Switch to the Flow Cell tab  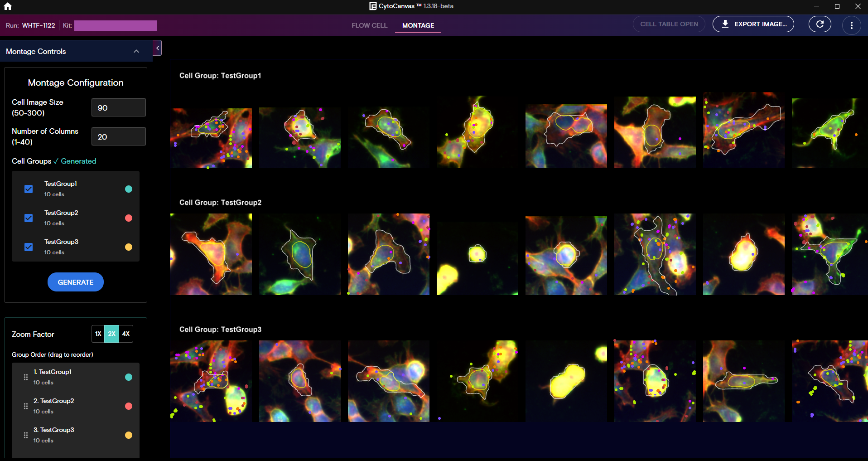[369, 25]
